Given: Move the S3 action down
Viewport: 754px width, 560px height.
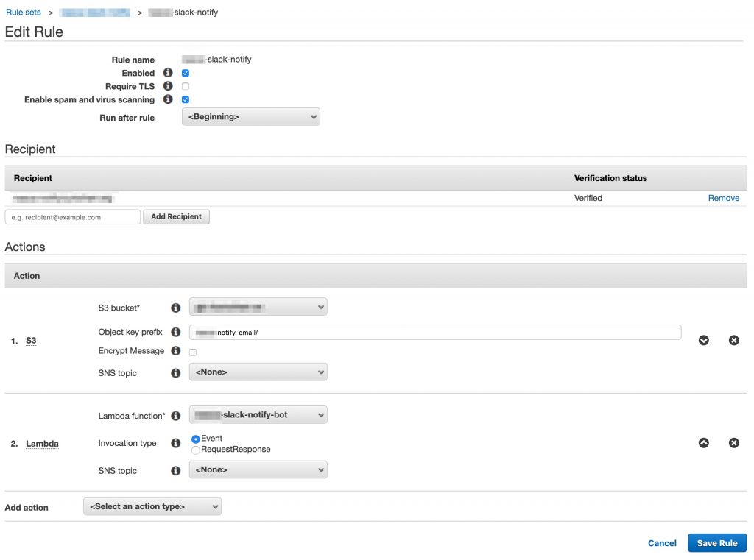Looking at the screenshot, I should [703, 340].
